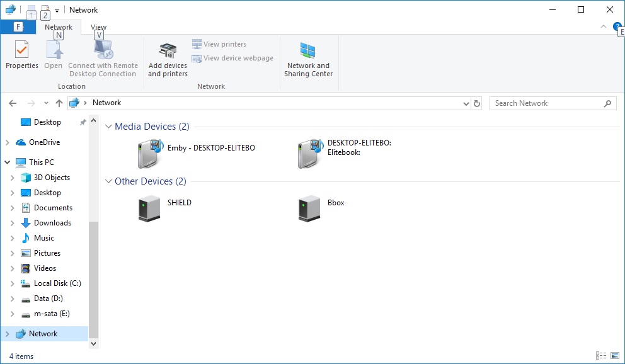Open the File menu tab

(18, 27)
